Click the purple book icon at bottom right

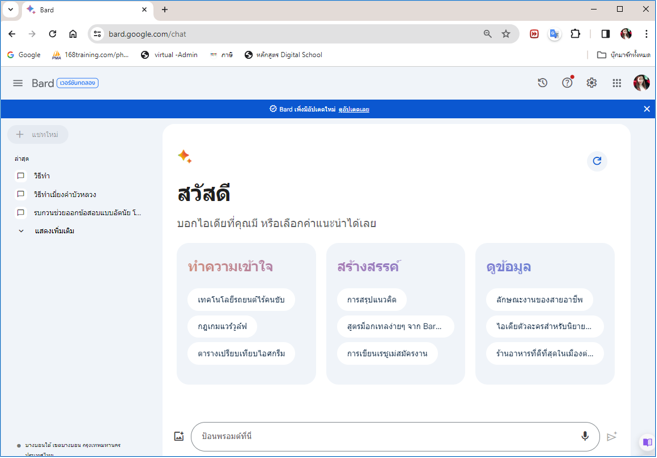pyautogui.click(x=647, y=442)
